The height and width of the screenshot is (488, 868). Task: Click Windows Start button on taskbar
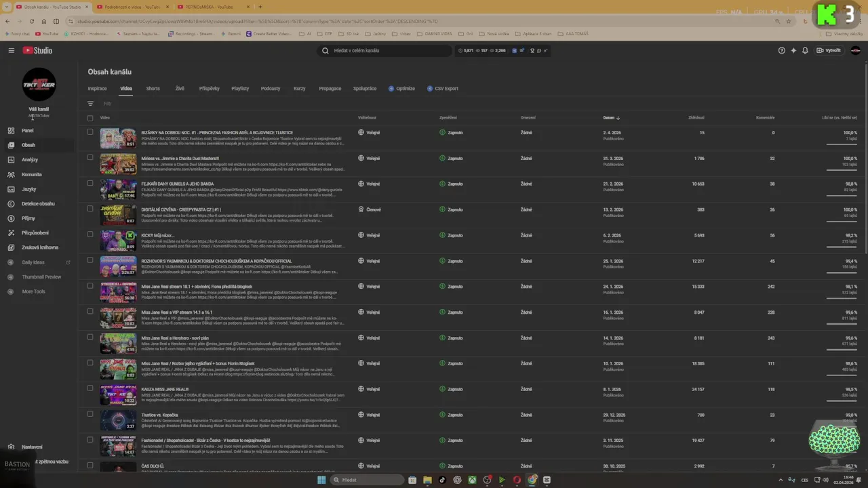(x=321, y=480)
